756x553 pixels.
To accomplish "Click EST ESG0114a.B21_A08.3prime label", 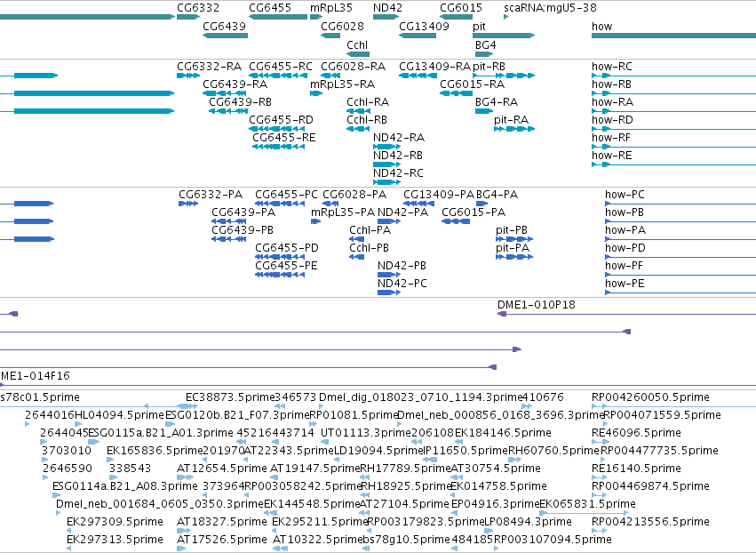I will pyautogui.click(x=125, y=486).
